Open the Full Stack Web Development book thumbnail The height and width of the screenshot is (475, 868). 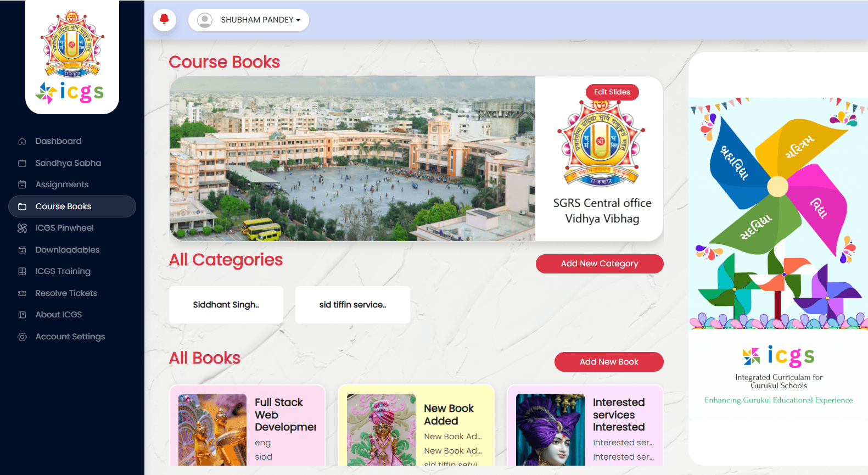pos(212,429)
